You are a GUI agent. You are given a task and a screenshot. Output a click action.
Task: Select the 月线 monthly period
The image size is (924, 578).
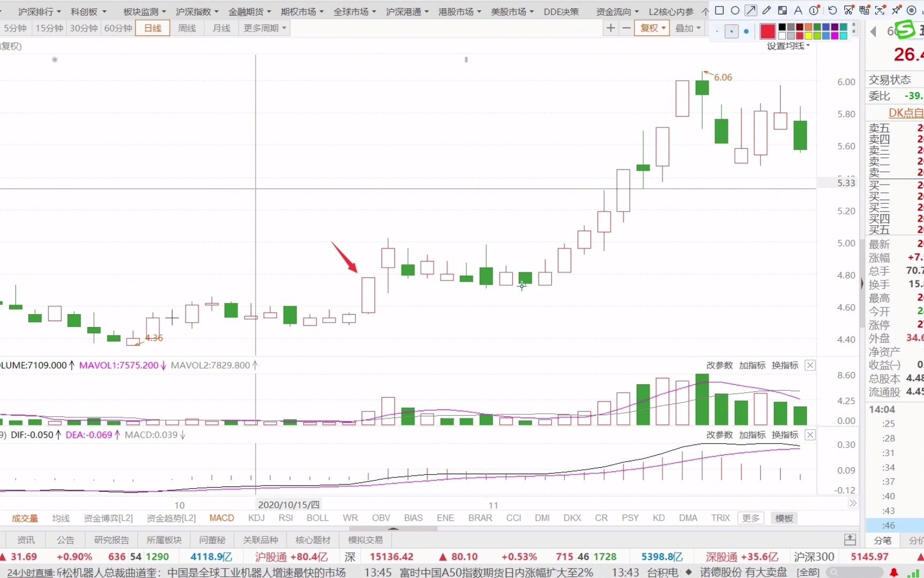click(x=221, y=28)
